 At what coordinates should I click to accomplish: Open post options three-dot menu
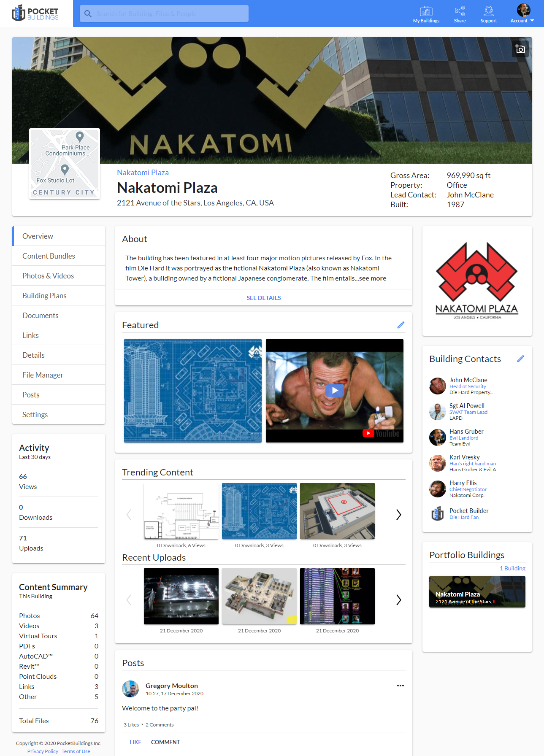[x=401, y=686]
